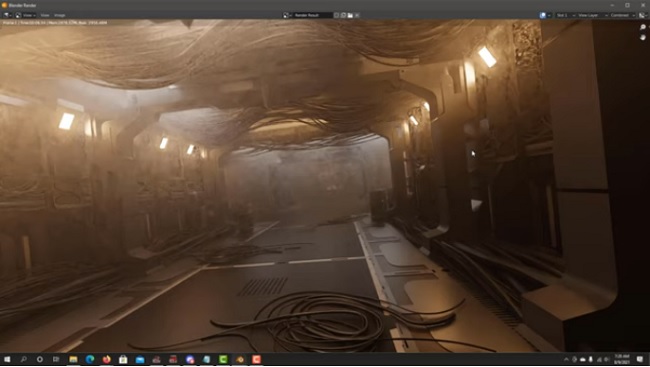Toggle fake user shield for Render Result
650x367 pixels.
point(337,15)
